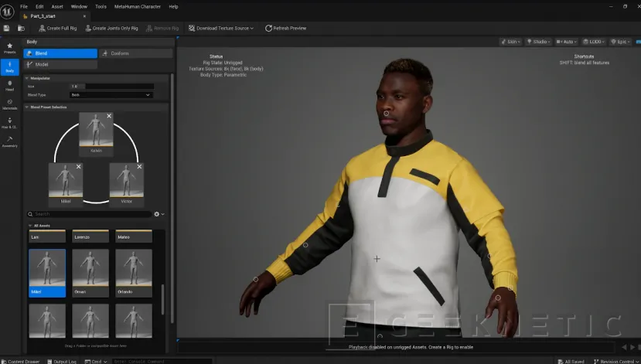Open the Skin viewport dropdown
Image resolution: width=641 pixels, height=364 pixels.
pos(510,42)
